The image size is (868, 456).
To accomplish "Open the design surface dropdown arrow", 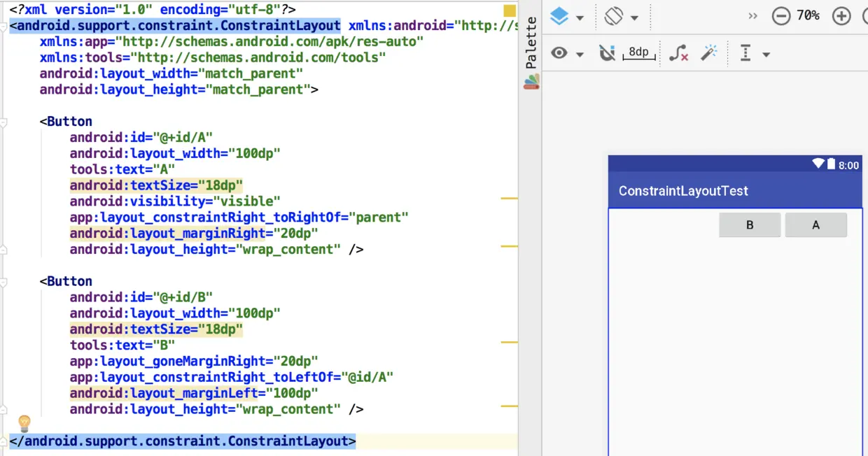I will click(580, 17).
